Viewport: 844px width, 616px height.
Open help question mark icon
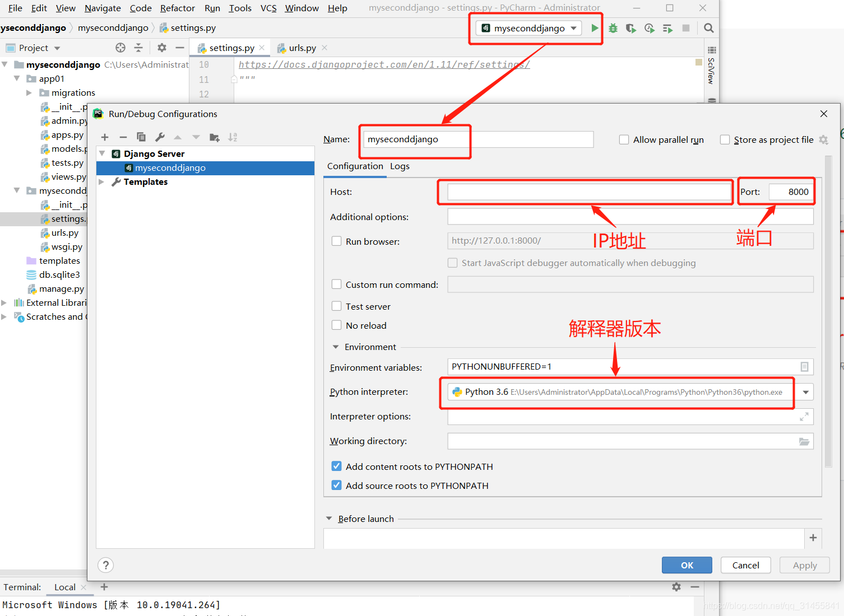click(x=106, y=565)
